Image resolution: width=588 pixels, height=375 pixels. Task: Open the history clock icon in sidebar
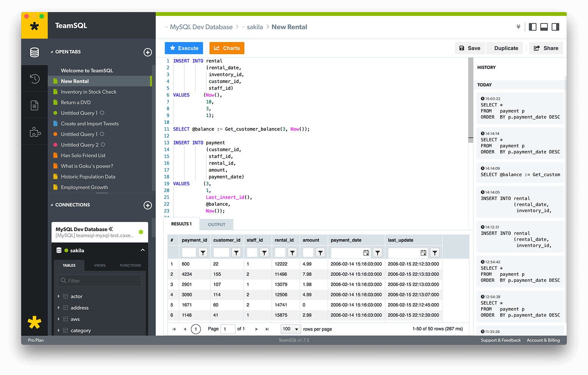coord(34,79)
